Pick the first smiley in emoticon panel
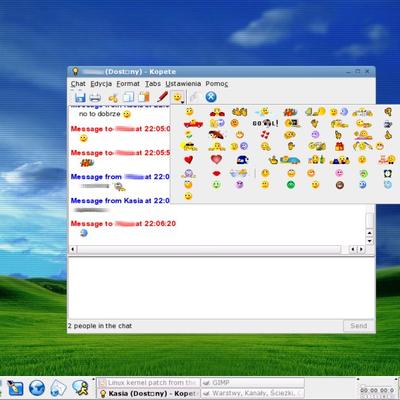Screen dimensions: 400x400 (189, 111)
